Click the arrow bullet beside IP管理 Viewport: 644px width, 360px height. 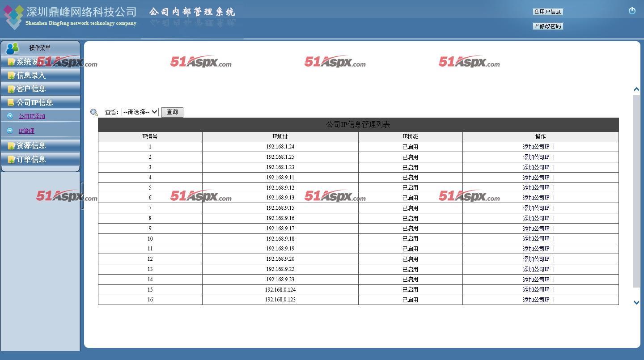pos(10,131)
